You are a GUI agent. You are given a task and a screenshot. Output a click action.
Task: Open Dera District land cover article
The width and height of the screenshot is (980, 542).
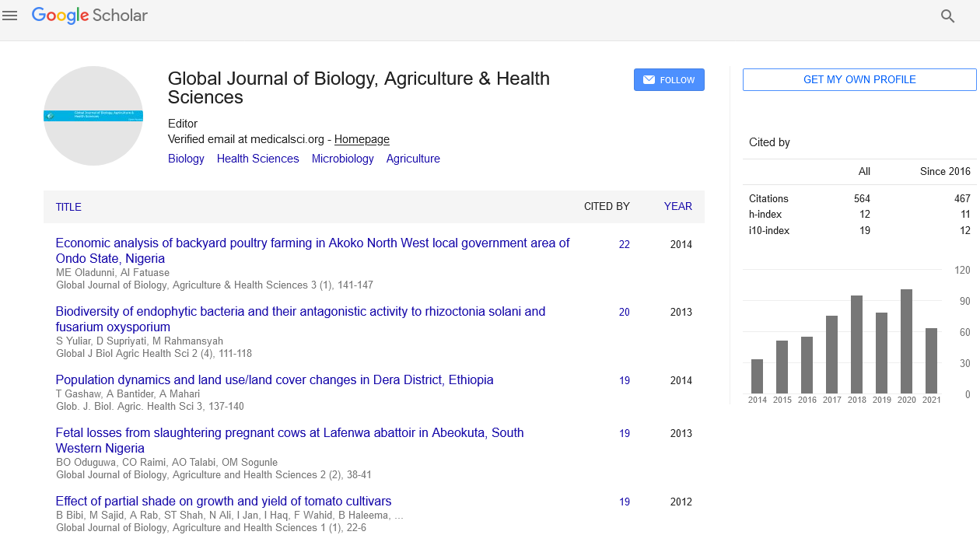(275, 380)
